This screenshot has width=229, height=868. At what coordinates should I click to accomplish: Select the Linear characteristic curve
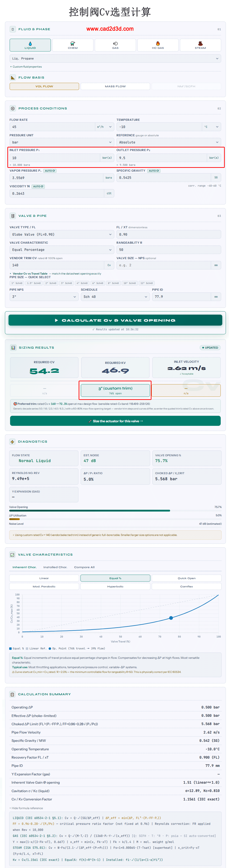coord(44,578)
